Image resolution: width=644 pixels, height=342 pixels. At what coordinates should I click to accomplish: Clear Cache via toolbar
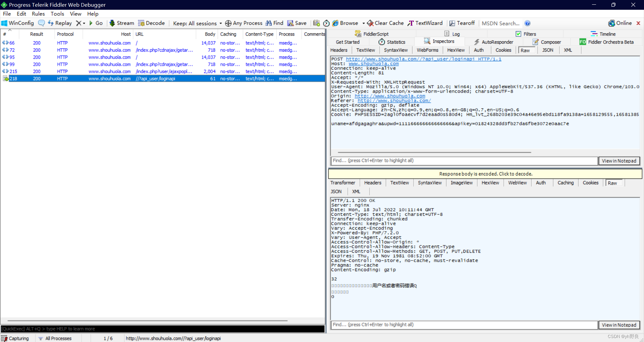385,23
